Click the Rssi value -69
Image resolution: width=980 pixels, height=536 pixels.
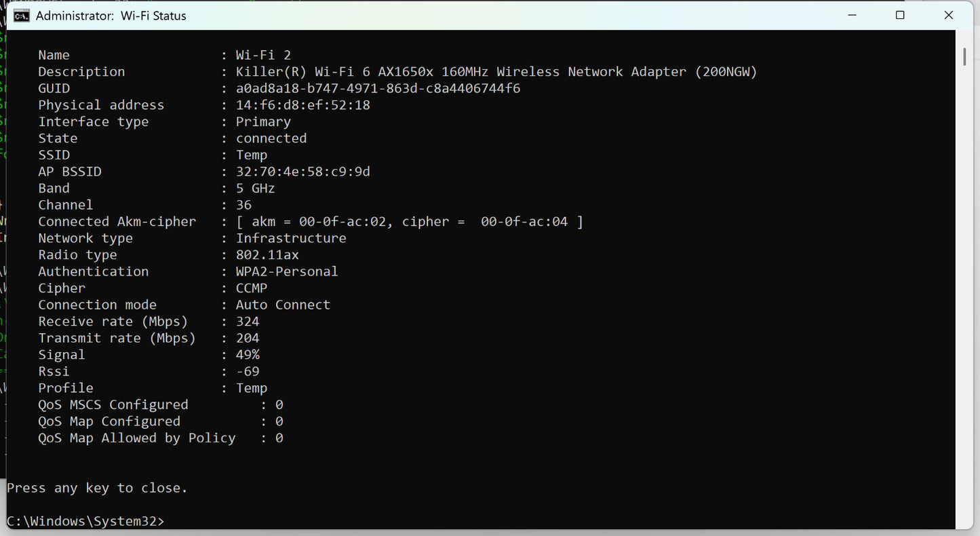248,371
